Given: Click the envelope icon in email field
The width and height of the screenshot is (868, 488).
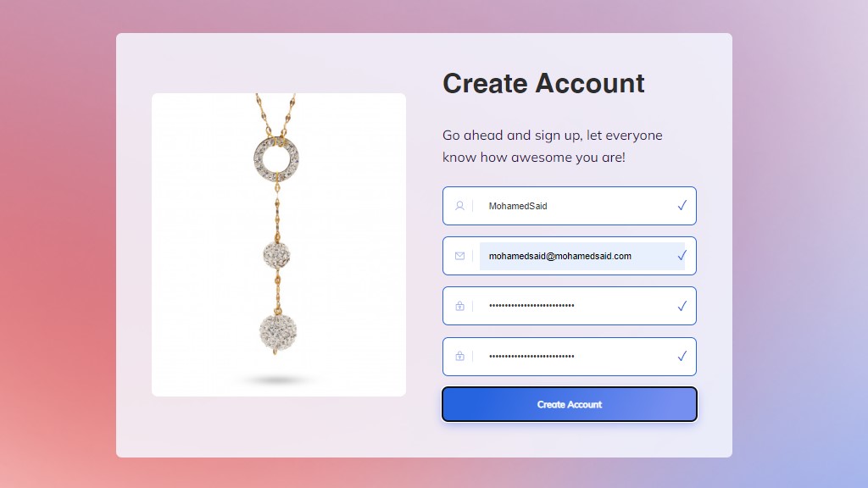Looking at the screenshot, I should [459, 256].
